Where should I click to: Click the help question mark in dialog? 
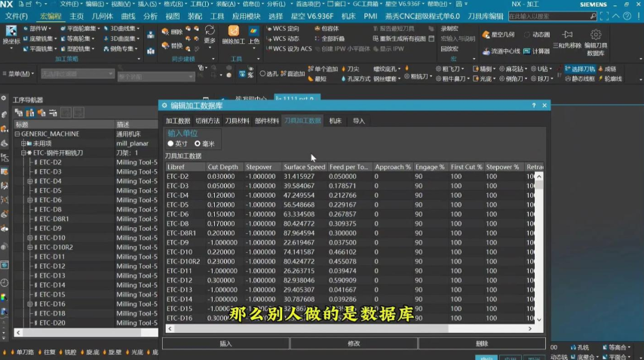[533, 105]
